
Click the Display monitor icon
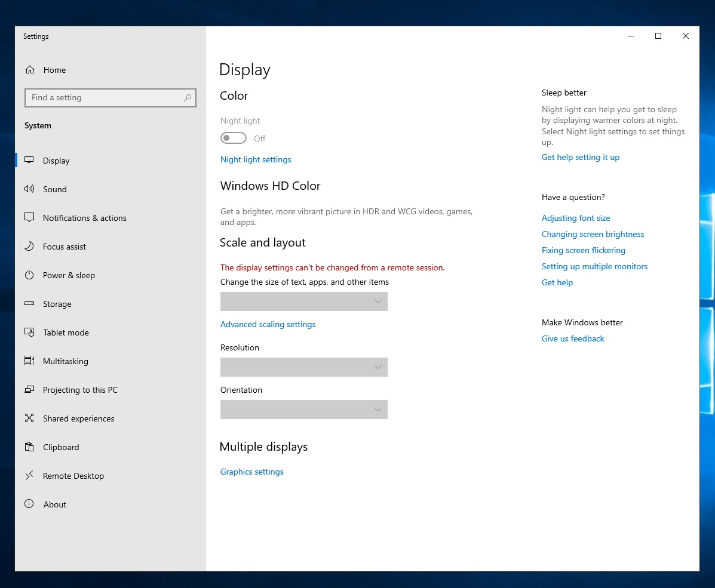point(29,160)
